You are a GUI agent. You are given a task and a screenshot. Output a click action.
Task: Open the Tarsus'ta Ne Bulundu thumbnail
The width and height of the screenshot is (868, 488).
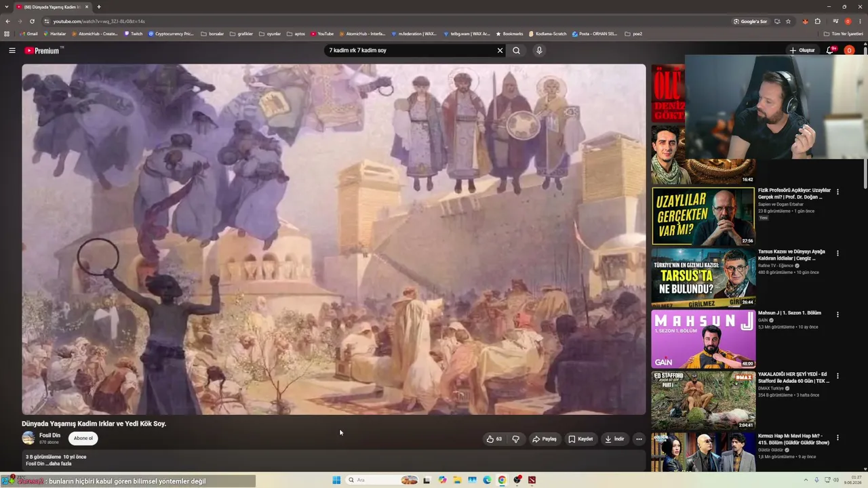tap(703, 278)
